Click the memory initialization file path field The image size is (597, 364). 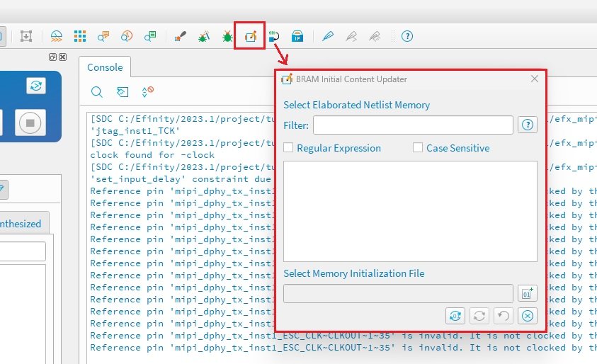pos(398,294)
